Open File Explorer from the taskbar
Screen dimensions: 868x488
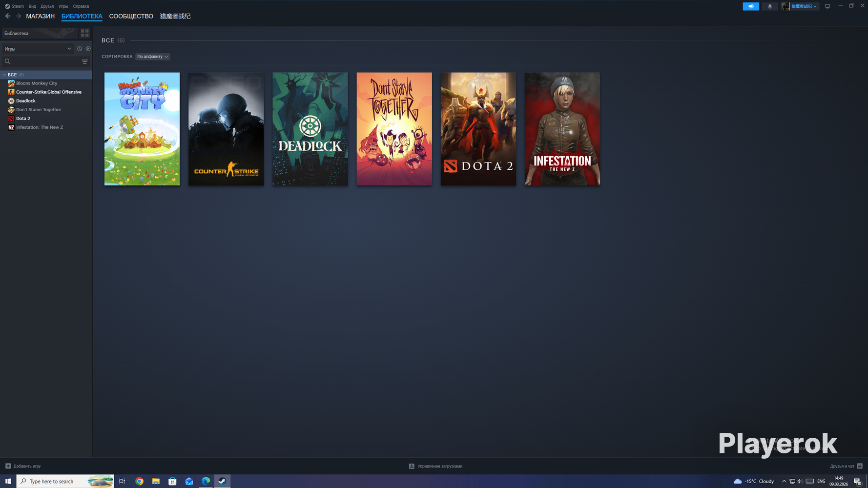coord(156,481)
